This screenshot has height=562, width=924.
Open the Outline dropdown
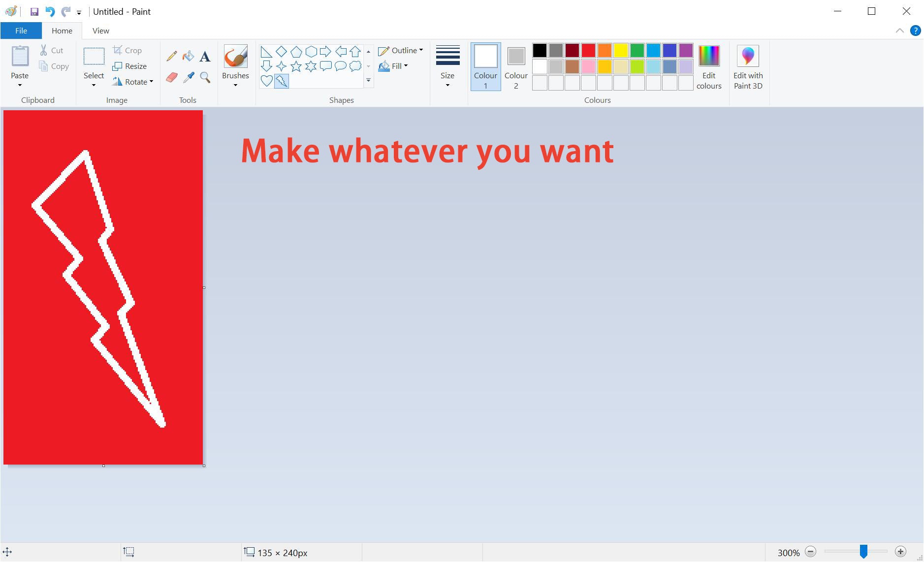(401, 50)
